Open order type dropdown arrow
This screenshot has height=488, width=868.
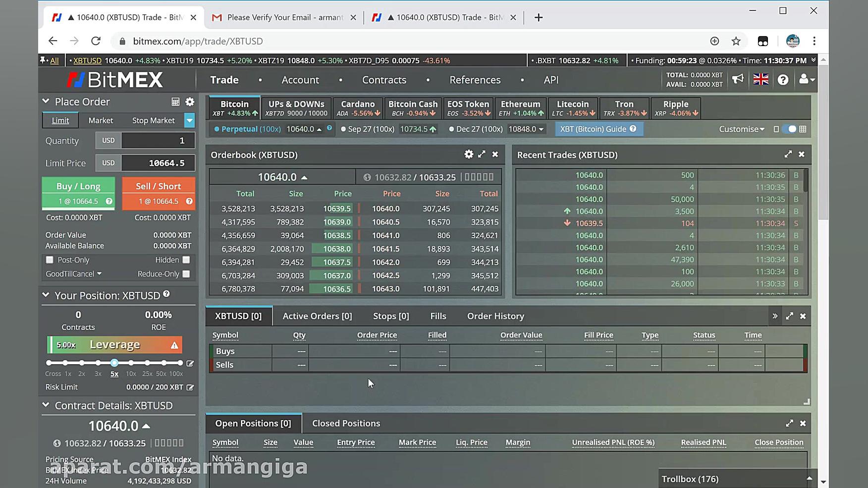pyautogui.click(x=189, y=120)
